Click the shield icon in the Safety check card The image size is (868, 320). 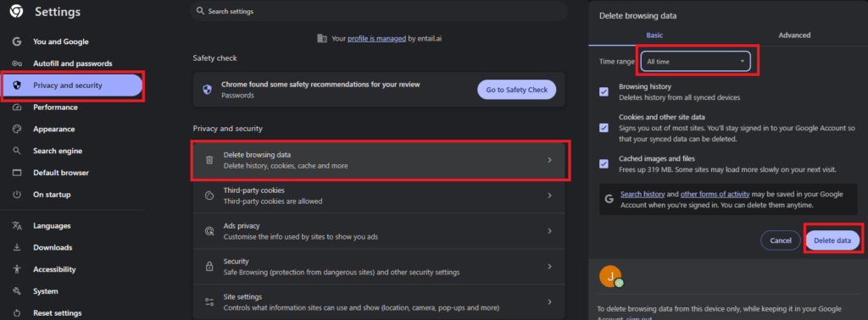click(207, 90)
